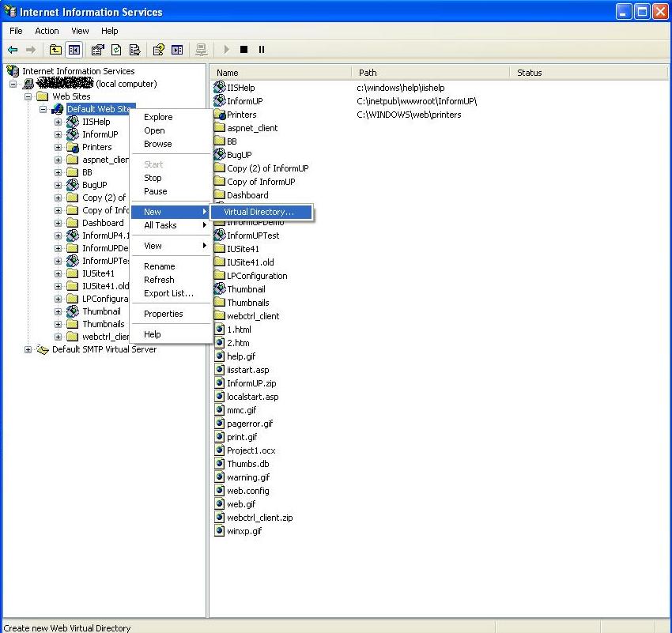Click the Stop item square button

244,50
